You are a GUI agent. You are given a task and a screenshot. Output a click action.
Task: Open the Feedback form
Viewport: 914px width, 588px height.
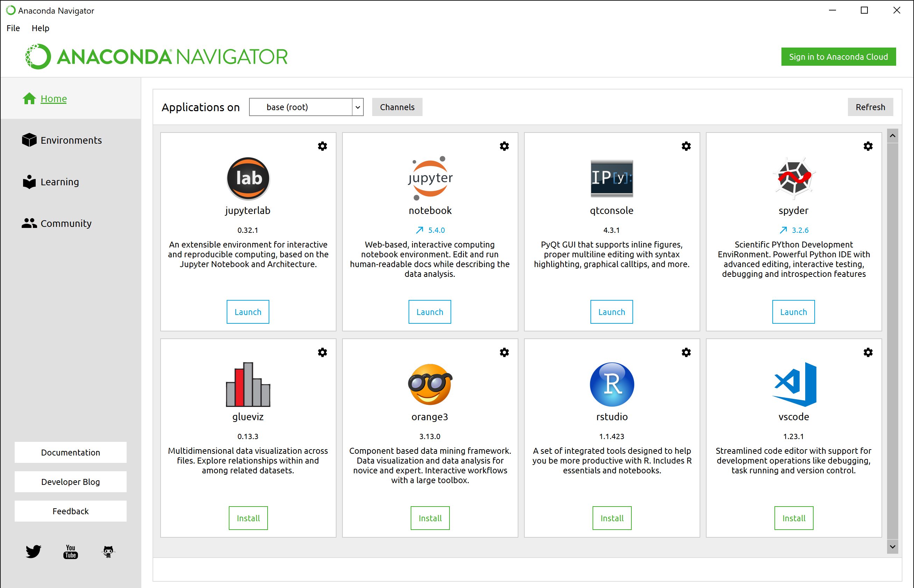pyautogui.click(x=71, y=511)
